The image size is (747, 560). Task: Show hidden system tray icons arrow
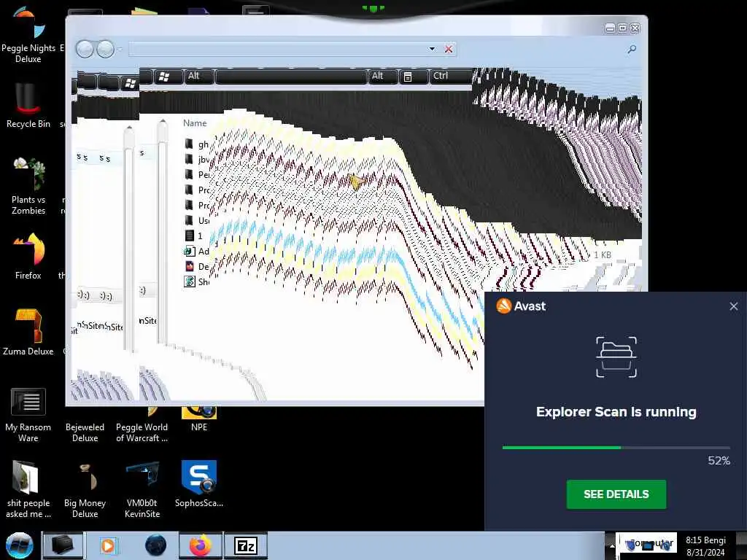[x=612, y=547]
